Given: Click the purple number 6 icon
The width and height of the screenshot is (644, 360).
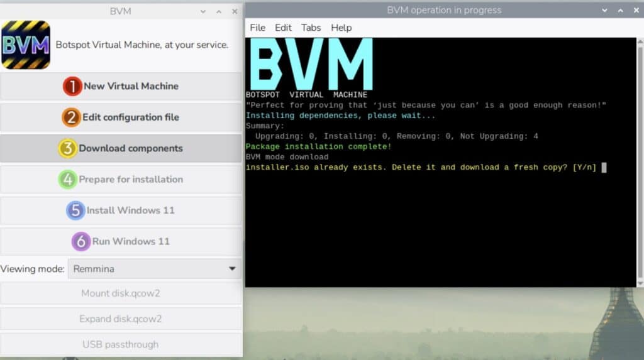Looking at the screenshot, I should (80, 241).
